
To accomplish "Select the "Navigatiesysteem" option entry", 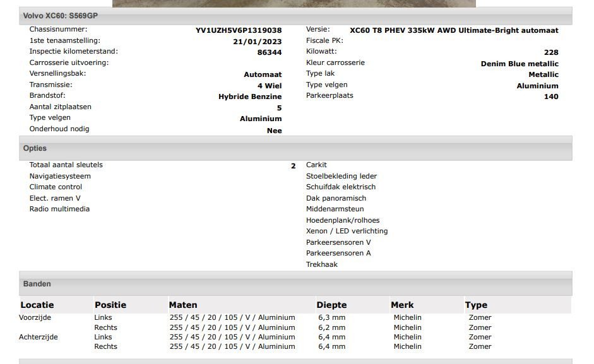I will pyautogui.click(x=60, y=176).
